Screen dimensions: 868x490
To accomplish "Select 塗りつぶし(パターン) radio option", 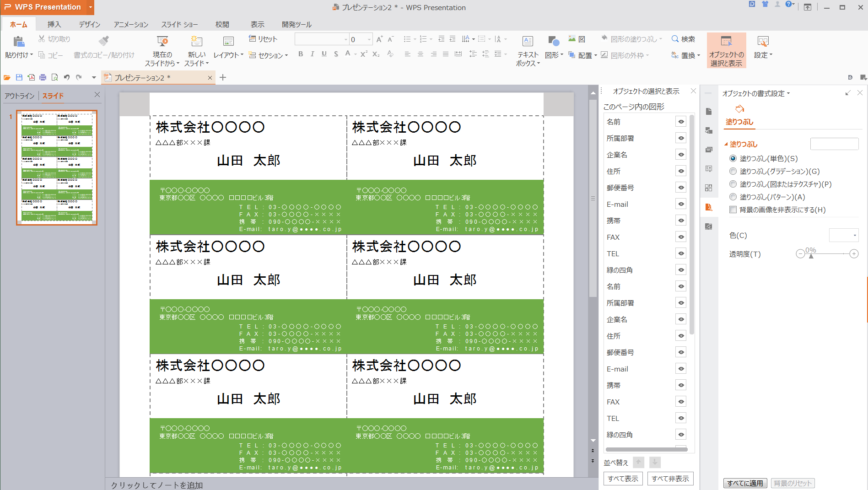I will 733,197.
